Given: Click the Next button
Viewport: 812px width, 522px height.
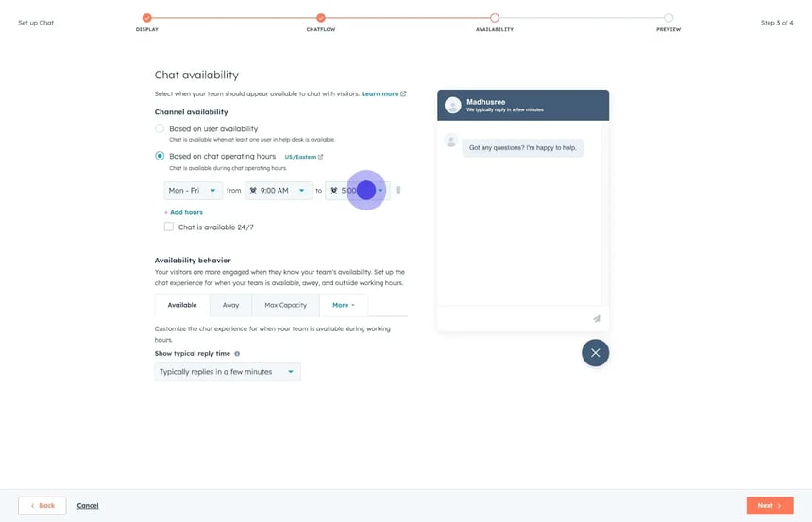Looking at the screenshot, I should coord(769,505).
